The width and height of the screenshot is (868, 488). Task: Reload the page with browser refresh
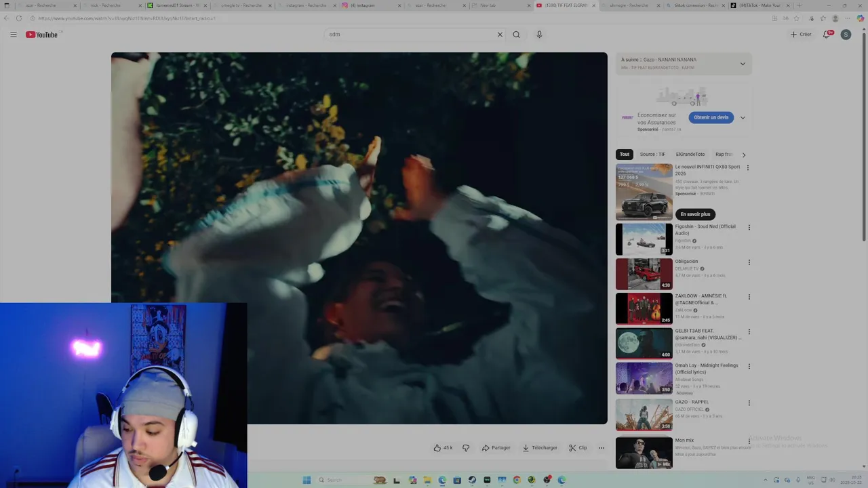pos(18,18)
